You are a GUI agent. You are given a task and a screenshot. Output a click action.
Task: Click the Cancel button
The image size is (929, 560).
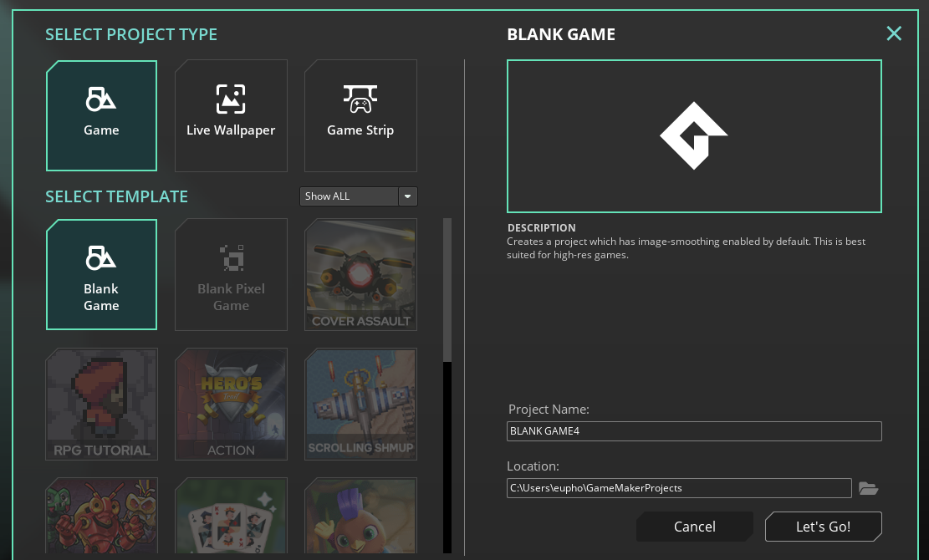(694, 527)
